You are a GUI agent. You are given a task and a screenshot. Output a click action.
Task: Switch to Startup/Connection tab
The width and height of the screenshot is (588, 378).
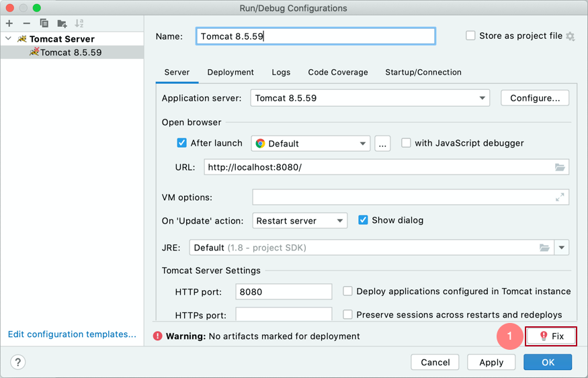point(423,73)
